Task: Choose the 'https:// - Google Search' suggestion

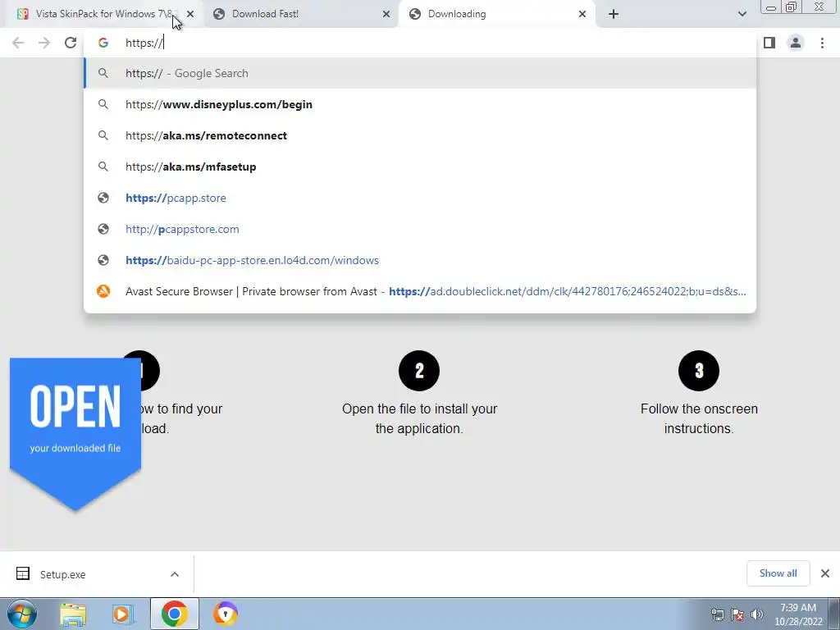Action: click(420, 73)
